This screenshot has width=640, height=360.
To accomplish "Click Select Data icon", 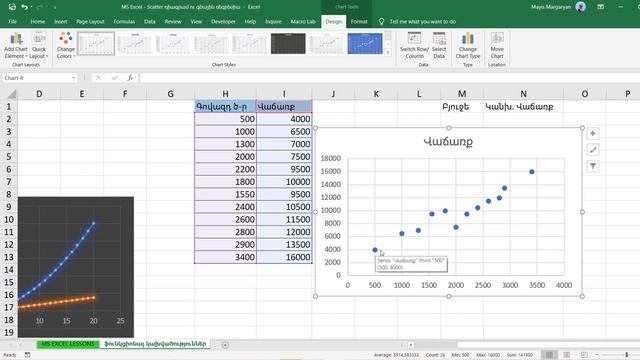I will click(x=439, y=45).
